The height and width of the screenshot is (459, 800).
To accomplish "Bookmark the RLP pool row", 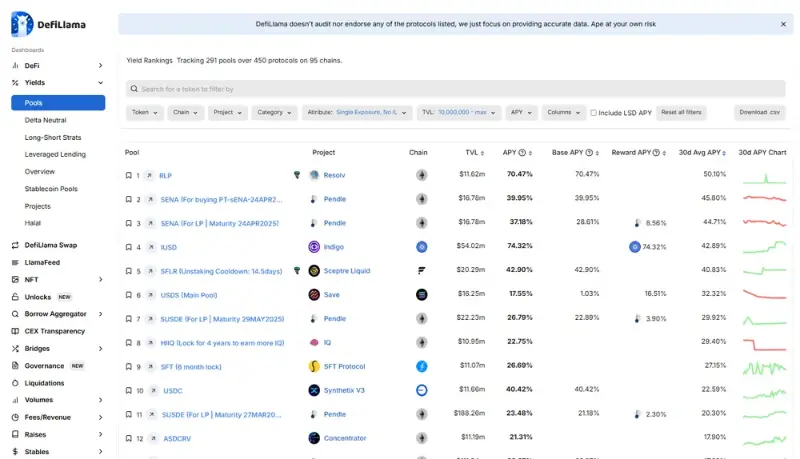I will coord(129,175).
